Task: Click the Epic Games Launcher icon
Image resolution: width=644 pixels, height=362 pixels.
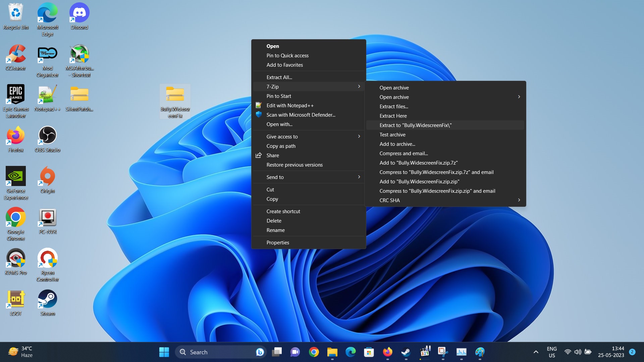Action: pyautogui.click(x=15, y=95)
